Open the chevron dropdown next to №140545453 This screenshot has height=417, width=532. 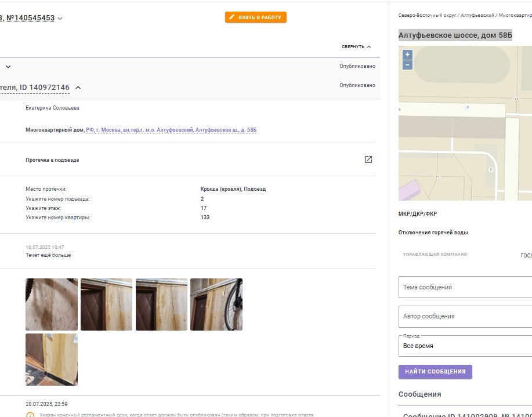point(60,19)
